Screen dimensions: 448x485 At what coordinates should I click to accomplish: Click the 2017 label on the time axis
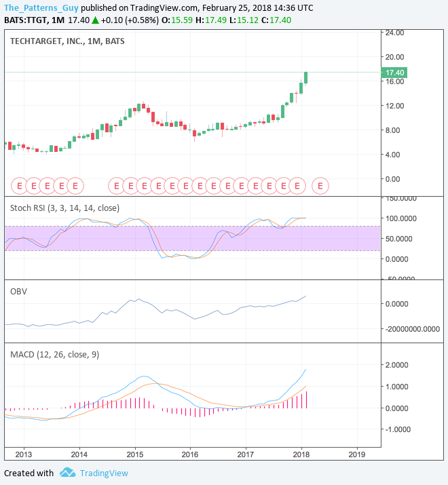[246, 454]
